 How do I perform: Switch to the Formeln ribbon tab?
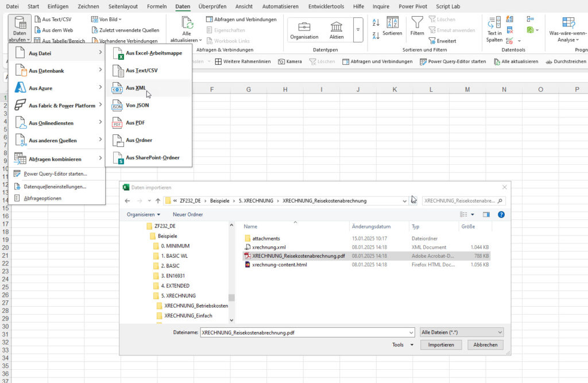pyautogui.click(x=157, y=6)
